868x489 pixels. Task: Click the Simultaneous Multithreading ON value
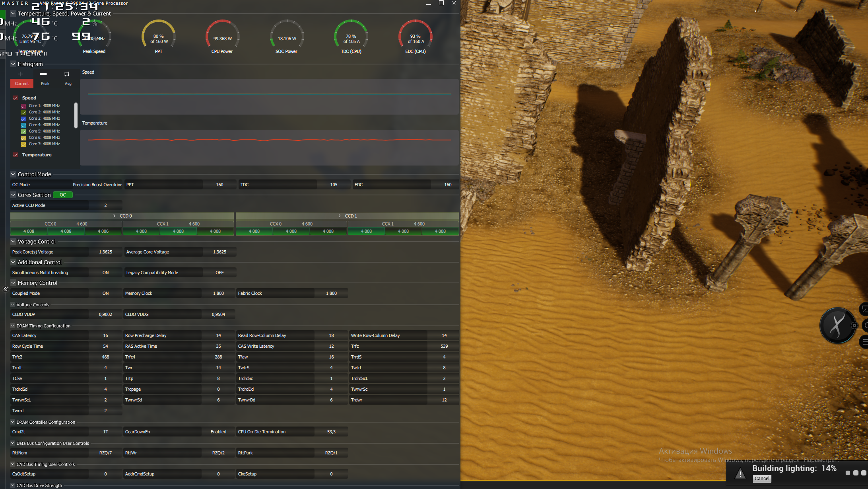105,273
